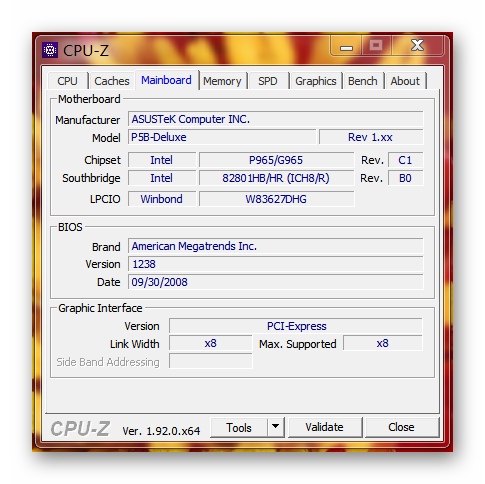Click the Validate button
This screenshot has width=485, height=484.
click(x=324, y=427)
